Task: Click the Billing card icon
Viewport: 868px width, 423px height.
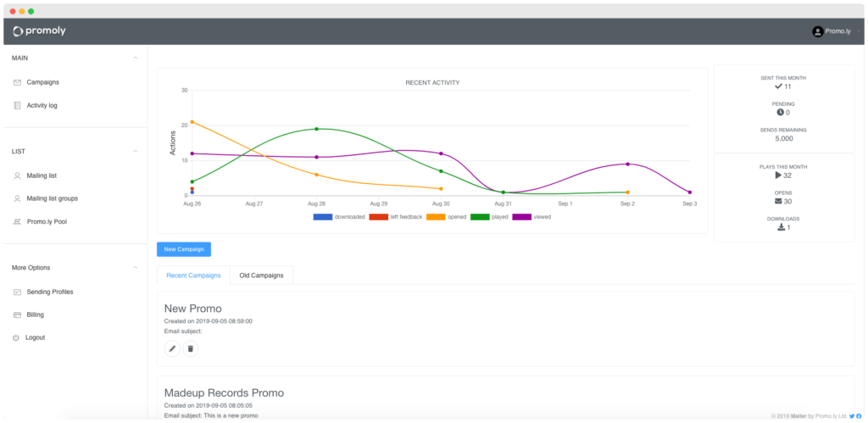Action: pos(17,314)
